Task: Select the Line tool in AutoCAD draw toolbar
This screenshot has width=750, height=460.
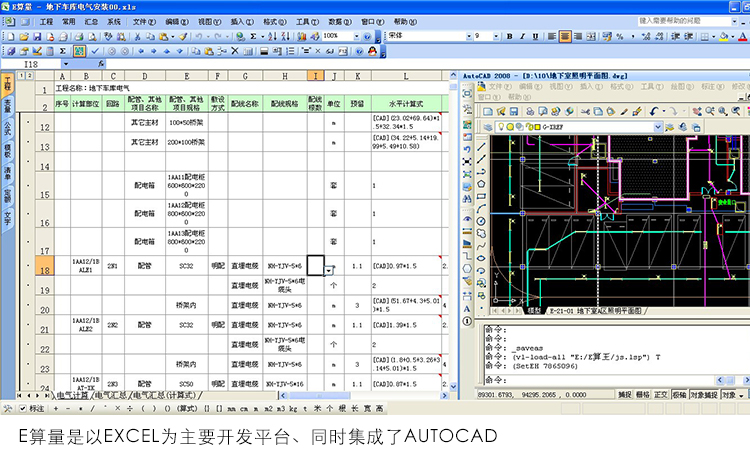Action: click(x=481, y=147)
